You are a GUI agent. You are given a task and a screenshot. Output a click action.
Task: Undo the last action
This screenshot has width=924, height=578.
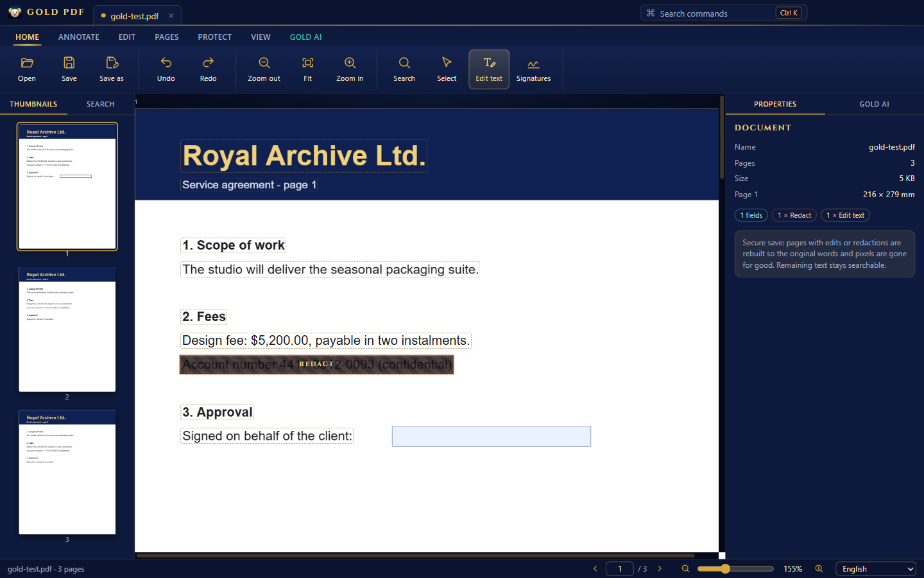[x=166, y=69]
